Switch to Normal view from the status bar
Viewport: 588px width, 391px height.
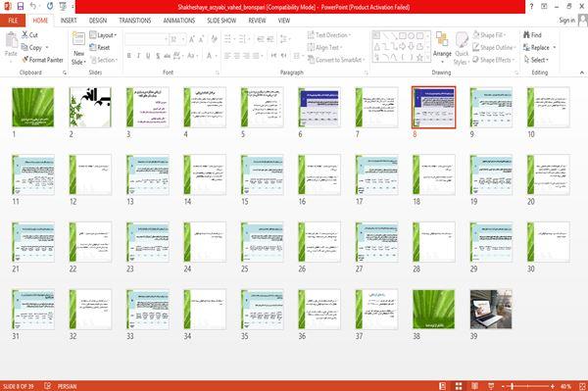pos(443,386)
